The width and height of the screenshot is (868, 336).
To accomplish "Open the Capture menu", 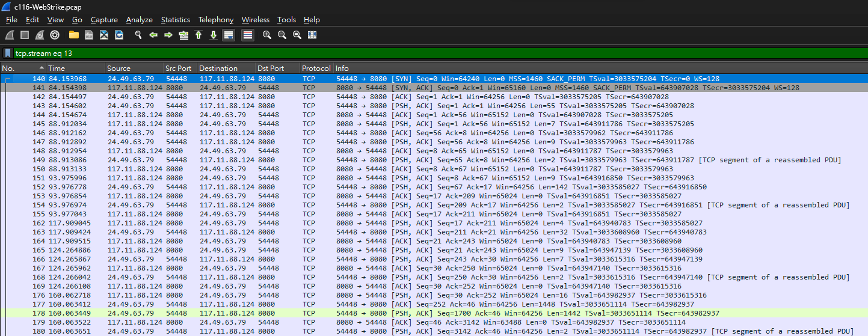I will [x=104, y=20].
